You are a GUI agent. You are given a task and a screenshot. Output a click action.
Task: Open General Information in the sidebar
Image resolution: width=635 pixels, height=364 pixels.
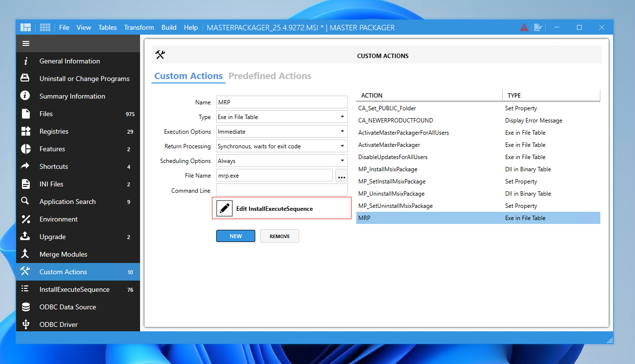point(78,61)
